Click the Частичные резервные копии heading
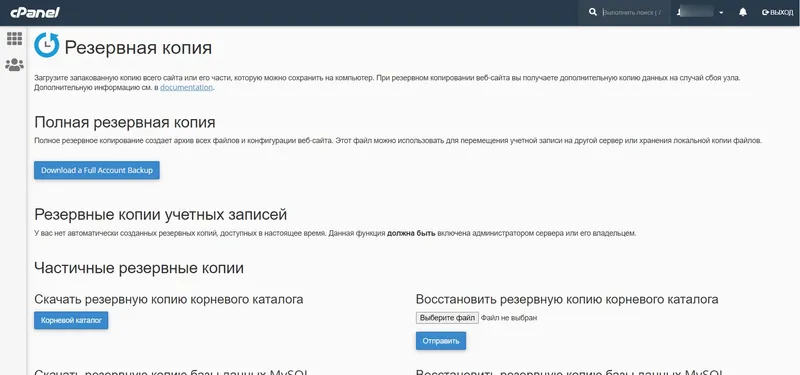This screenshot has height=375, width=800. pos(139,268)
